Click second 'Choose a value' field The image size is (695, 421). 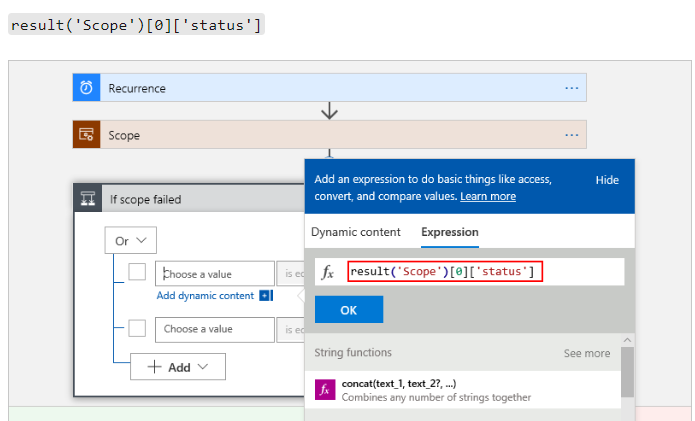(215, 330)
